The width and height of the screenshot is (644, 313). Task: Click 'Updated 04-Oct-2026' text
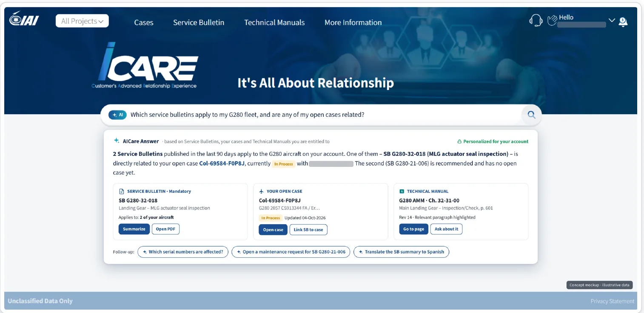coord(305,218)
